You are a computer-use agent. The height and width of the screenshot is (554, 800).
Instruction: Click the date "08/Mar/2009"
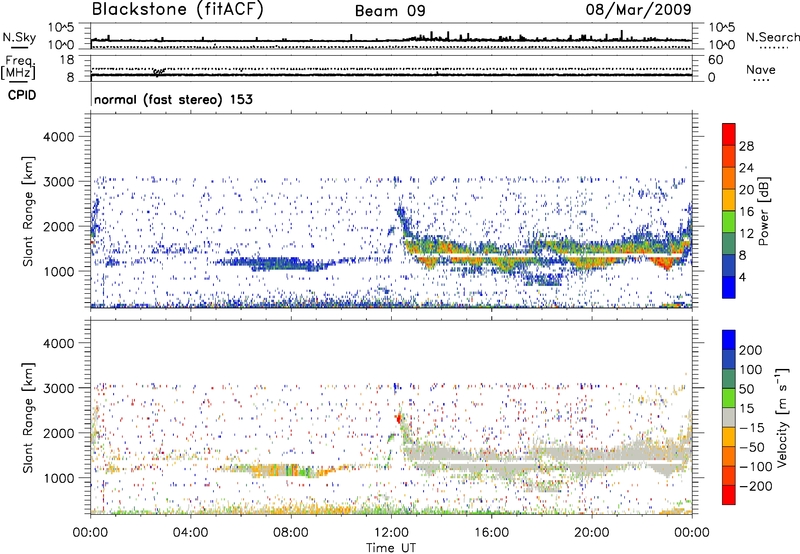pos(639,9)
